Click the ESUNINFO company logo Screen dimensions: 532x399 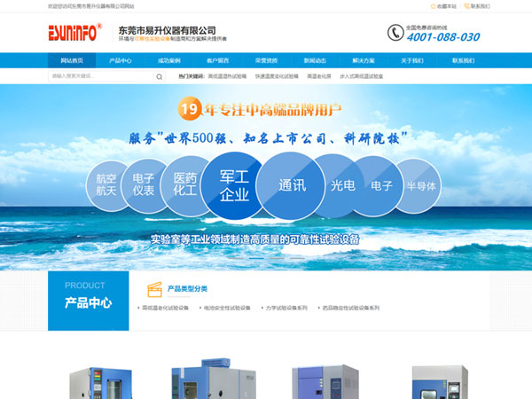point(75,32)
